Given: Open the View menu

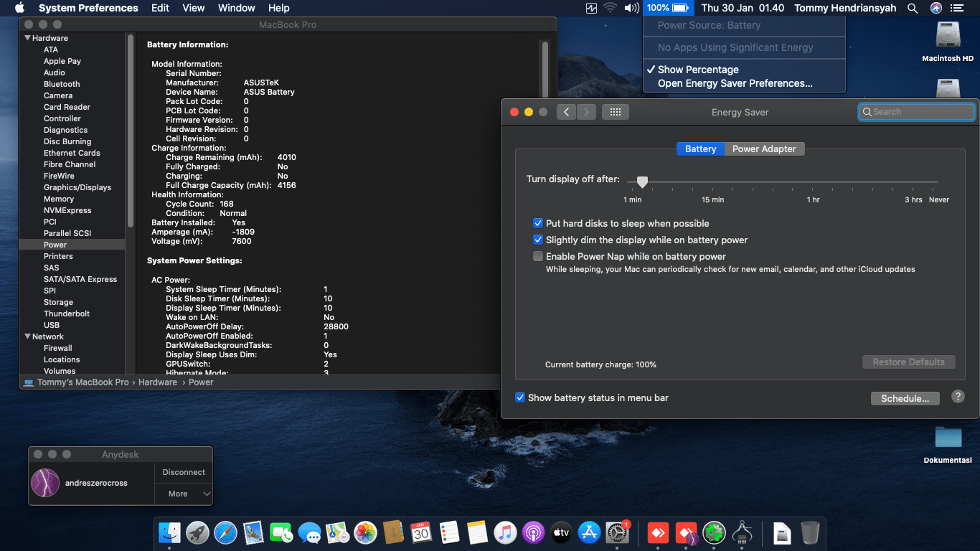Looking at the screenshot, I should (x=194, y=8).
